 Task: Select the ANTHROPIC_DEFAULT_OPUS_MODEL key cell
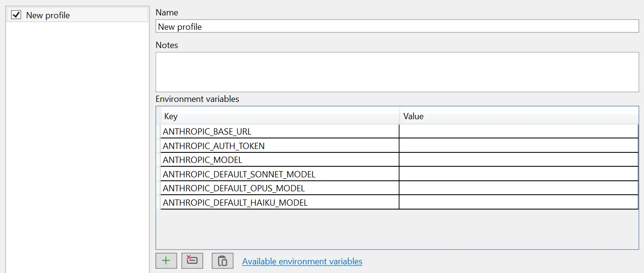(280, 188)
